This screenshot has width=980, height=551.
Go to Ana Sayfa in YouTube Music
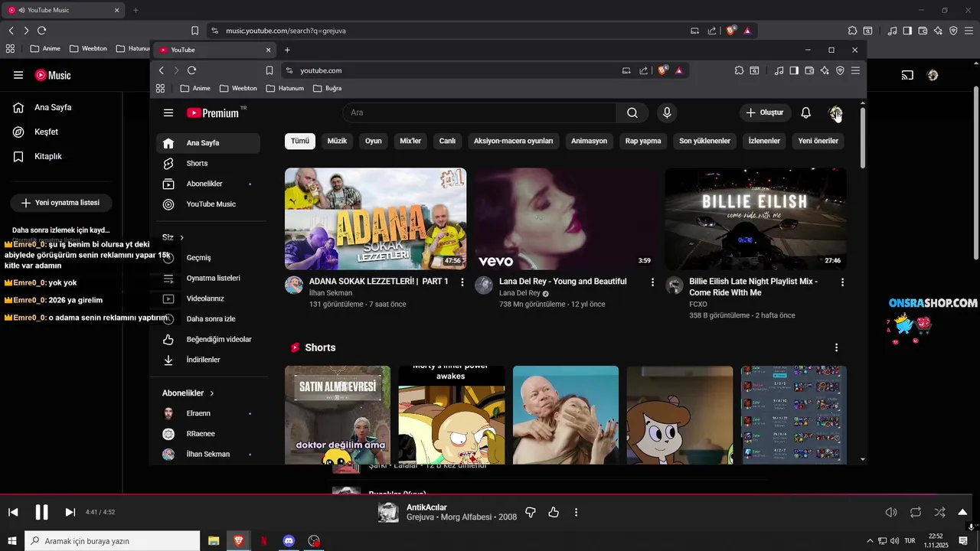52,107
